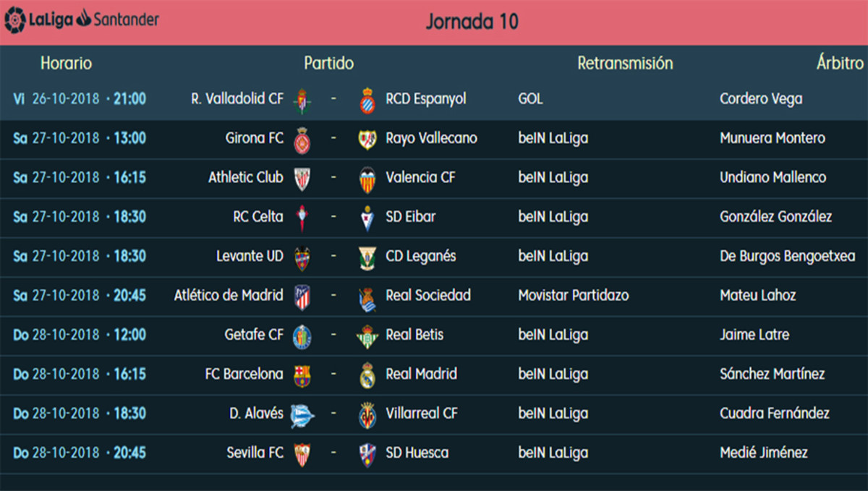The image size is (868, 491).
Task: Click the Athletic Club crest
Action: click(302, 179)
